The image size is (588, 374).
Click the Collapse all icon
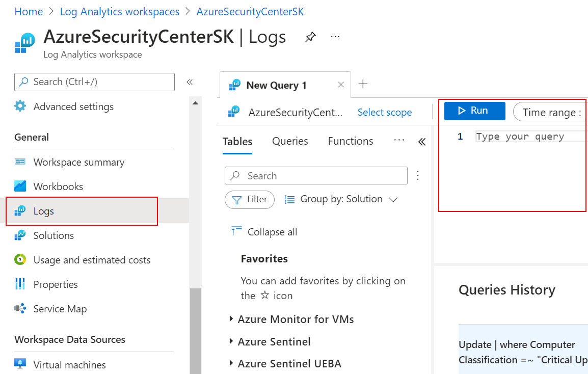pos(236,231)
